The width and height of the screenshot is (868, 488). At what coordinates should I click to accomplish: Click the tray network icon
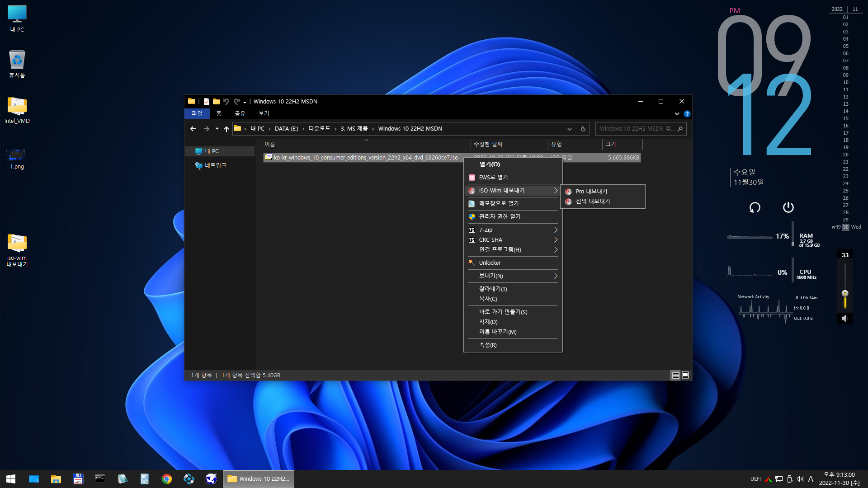(779, 479)
